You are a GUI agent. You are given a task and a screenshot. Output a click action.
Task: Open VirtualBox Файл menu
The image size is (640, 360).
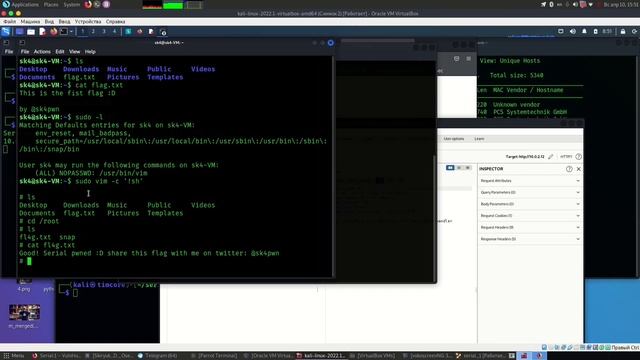coord(9,22)
